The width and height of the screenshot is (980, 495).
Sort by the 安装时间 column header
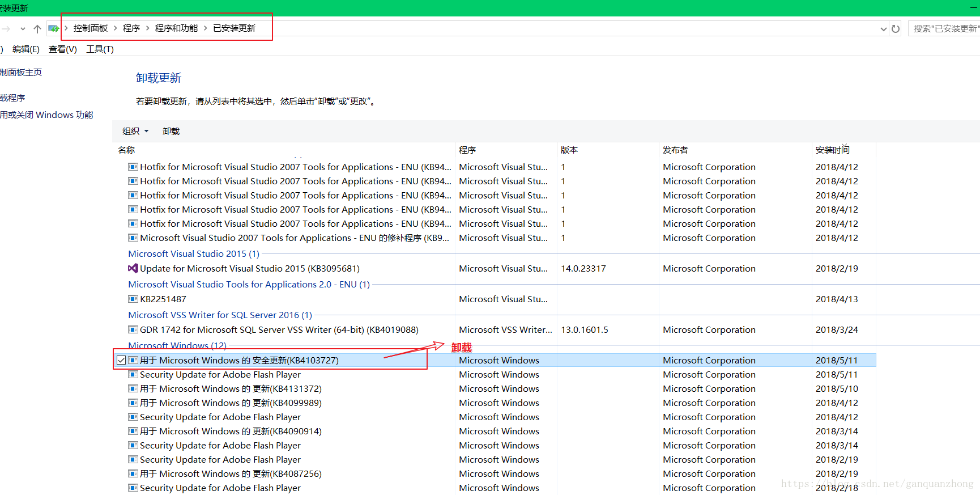833,150
